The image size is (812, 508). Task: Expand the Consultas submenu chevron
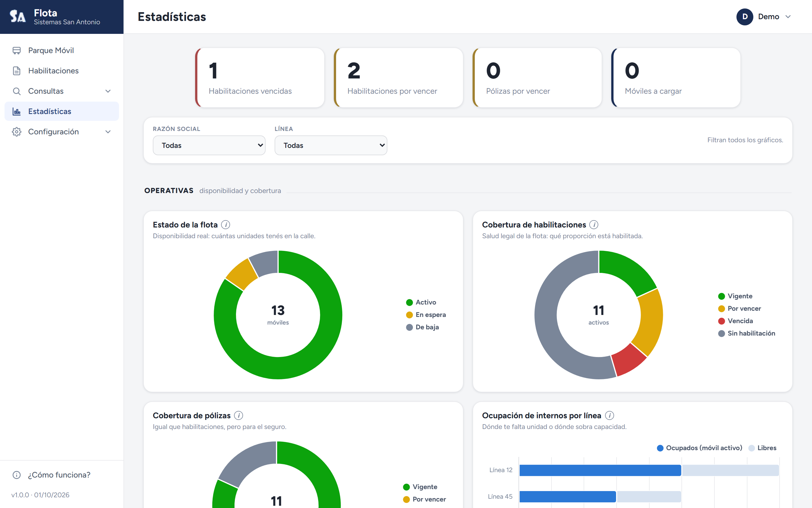click(x=108, y=91)
